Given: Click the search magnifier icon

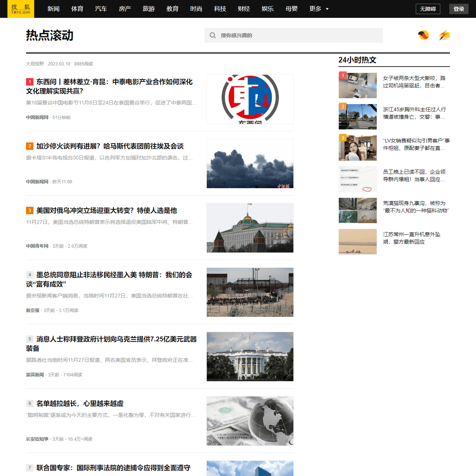Looking at the screenshot, I should [213, 35].
